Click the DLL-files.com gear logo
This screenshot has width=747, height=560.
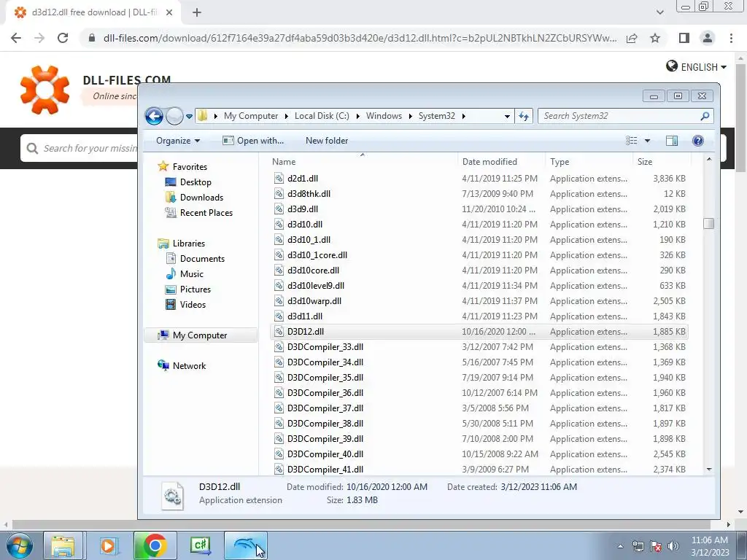44,90
